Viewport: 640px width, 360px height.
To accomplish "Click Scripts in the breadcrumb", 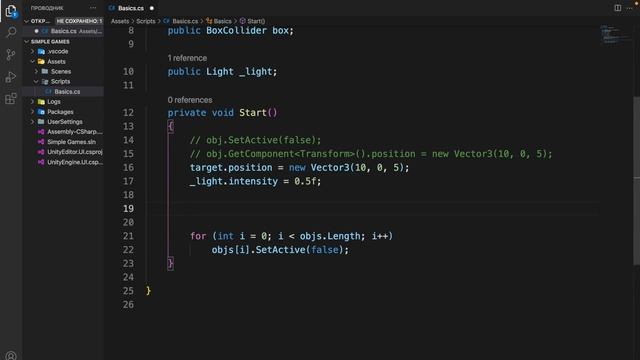I will point(146,21).
